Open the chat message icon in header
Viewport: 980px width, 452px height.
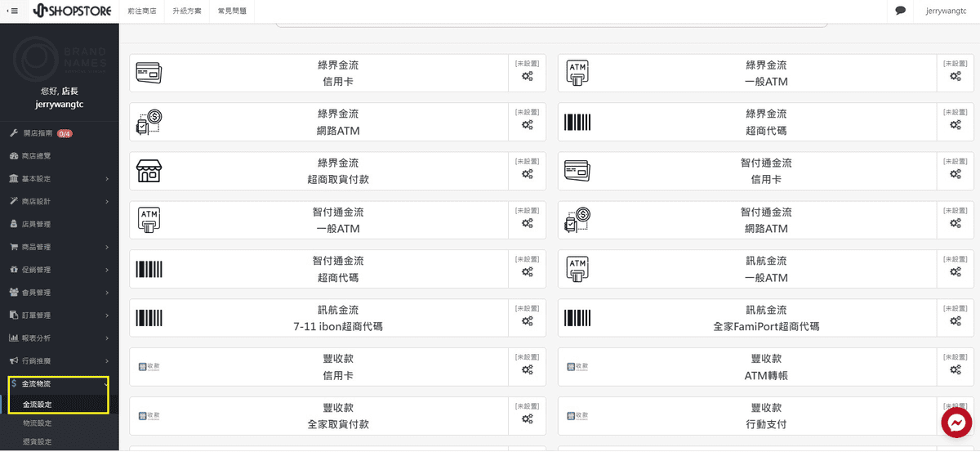tap(901, 11)
